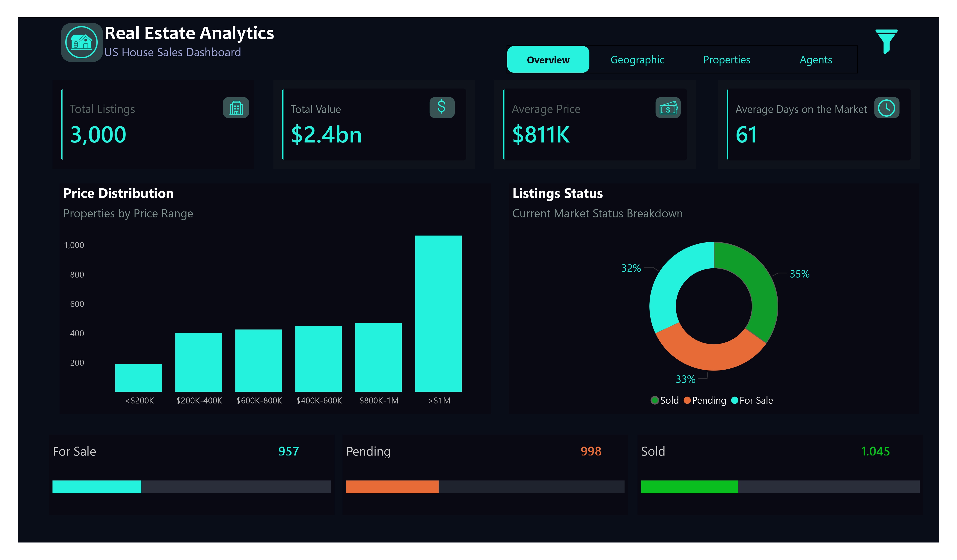Toggle the Pending series in the legend

pos(704,400)
